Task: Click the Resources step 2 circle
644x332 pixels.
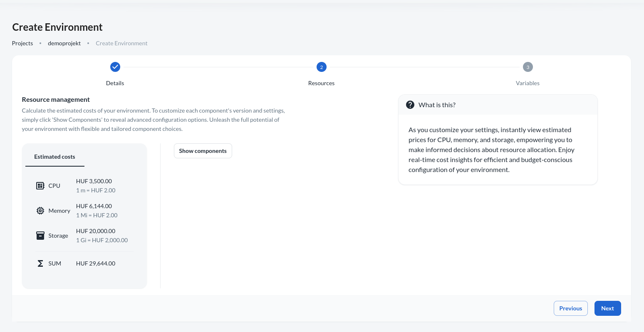Action: [x=321, y=67]
